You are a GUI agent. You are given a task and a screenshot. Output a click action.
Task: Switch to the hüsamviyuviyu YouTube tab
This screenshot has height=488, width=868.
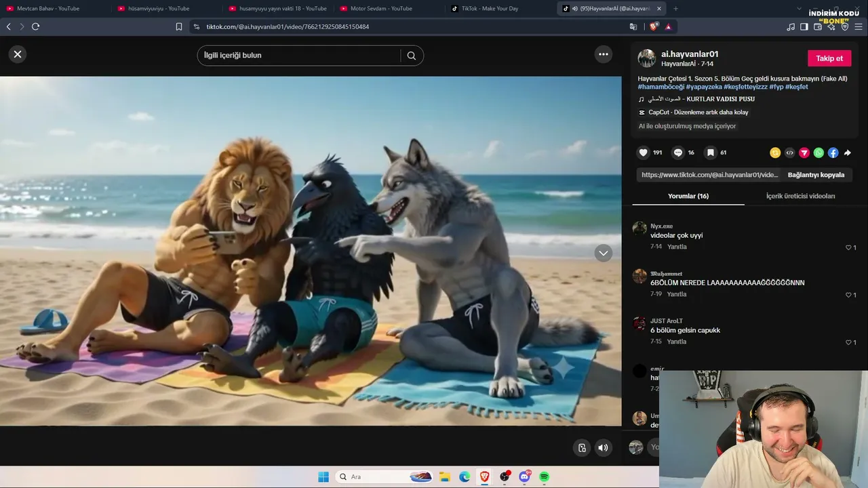click(159, 8)
